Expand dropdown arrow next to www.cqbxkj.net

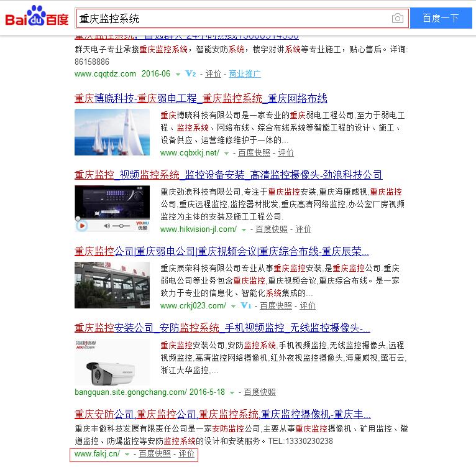click(x=226, y=153)
